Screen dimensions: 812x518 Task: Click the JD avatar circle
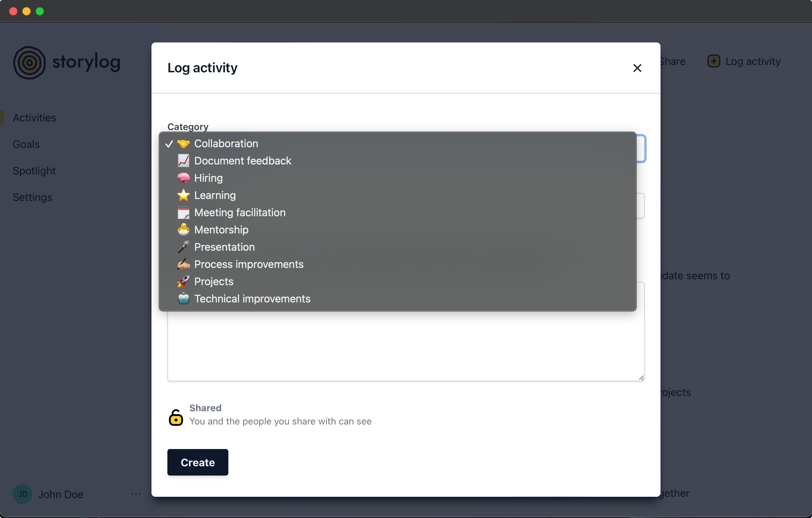click(x=23, y=494)
